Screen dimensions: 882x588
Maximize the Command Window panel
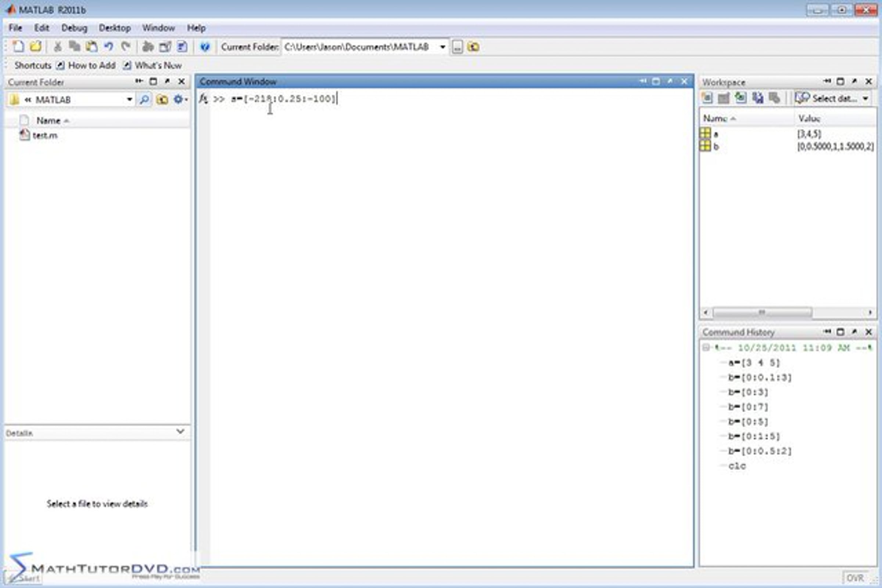pyautogui.click(x=656, y=82)
